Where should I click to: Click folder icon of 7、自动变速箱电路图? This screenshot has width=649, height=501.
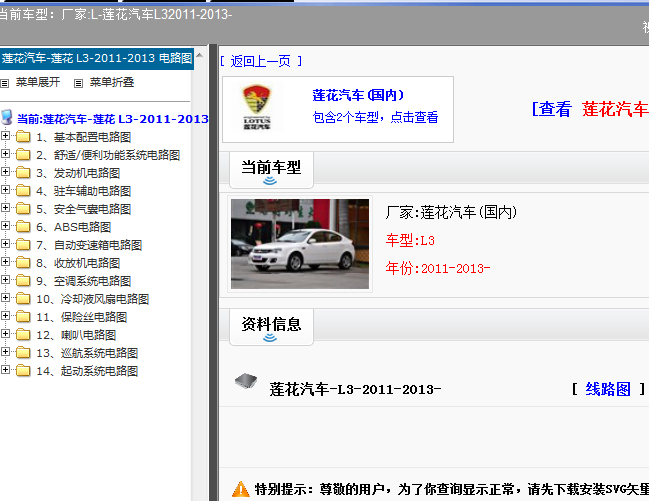click(23, 244)
